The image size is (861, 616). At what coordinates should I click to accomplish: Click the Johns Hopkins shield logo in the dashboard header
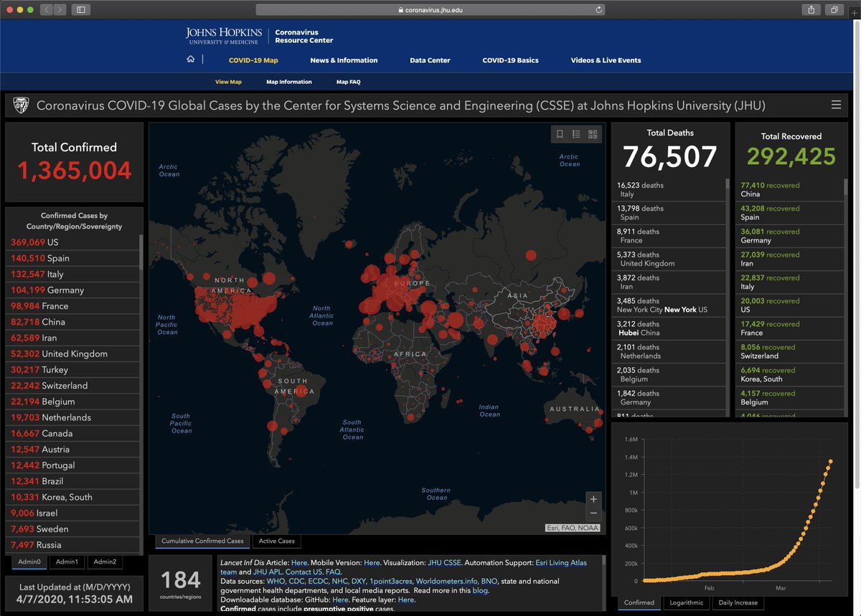[21, 105]
